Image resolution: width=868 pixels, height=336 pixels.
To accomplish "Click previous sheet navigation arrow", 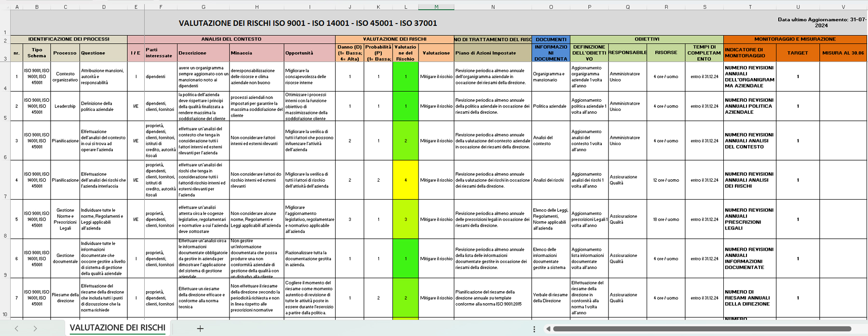I will tap(16, 329).
